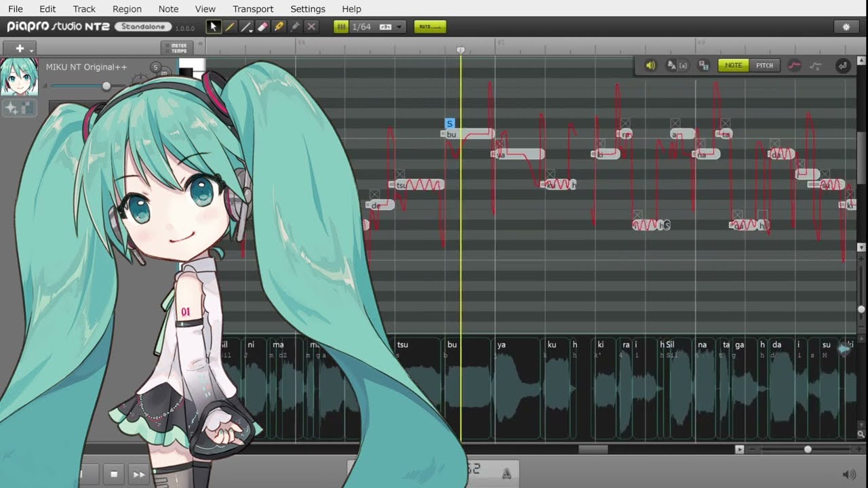868x488 pixels.
Task: Click the green AUTO button
Action: [x=430, y=27]
